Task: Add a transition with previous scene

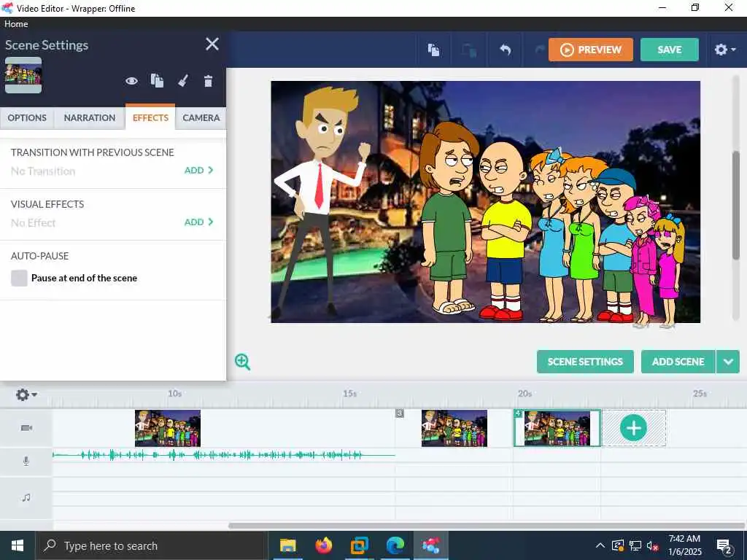Action: pyautogui.click(x=198, y=171)
